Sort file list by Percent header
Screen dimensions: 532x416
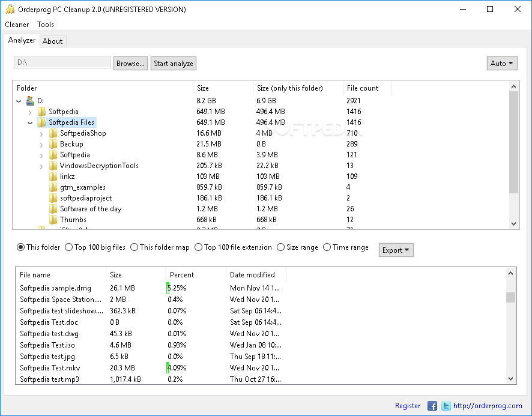click(196, 275)
